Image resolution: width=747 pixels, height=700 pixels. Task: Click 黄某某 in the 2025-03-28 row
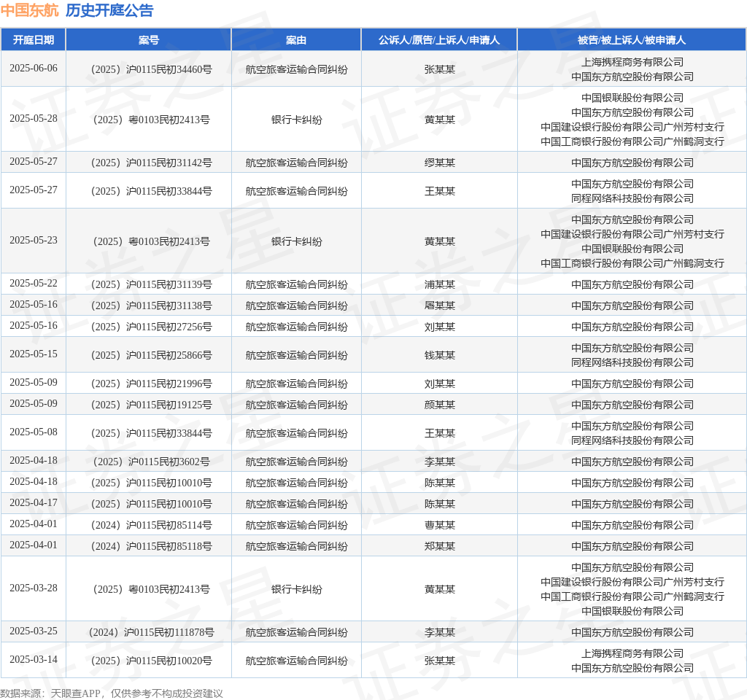click(x=440, y=589)
